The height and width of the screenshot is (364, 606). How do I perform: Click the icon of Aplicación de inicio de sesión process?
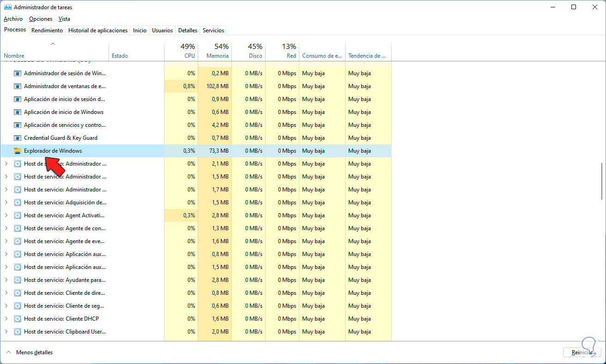point(18,99)
